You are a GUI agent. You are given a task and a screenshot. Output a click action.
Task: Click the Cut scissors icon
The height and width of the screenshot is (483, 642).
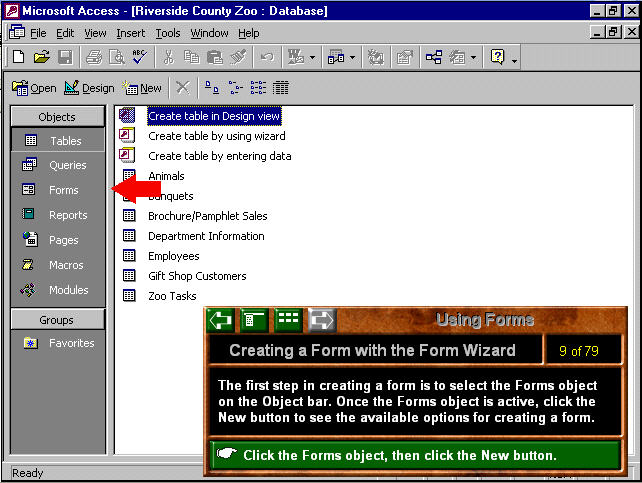click(168, 56)
